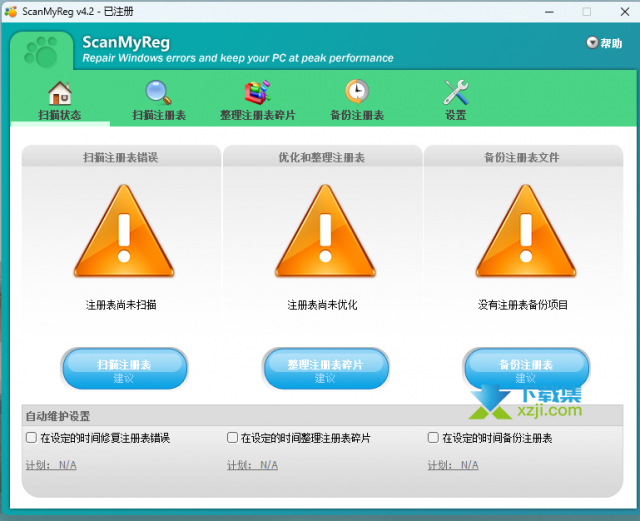The image size is (640, 521).
Task: Switch to 整理注册表碎片 tab label
Action: [x=258, y=115]
